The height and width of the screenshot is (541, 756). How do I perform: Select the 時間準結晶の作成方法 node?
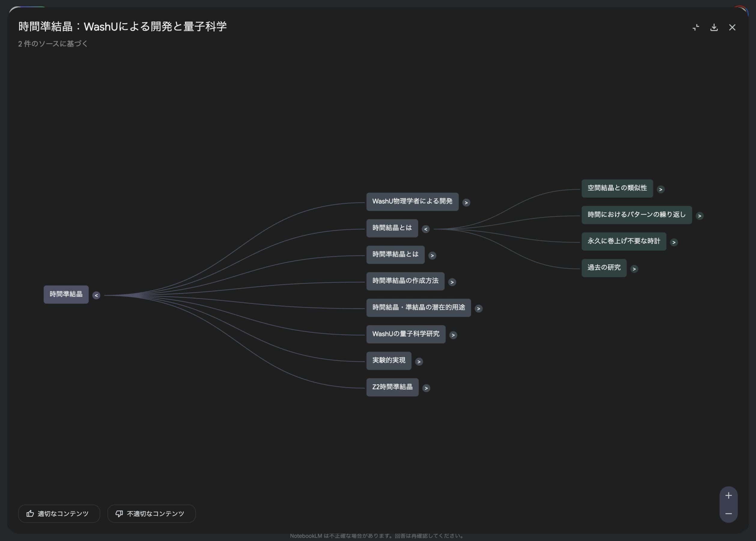[405, 281]
